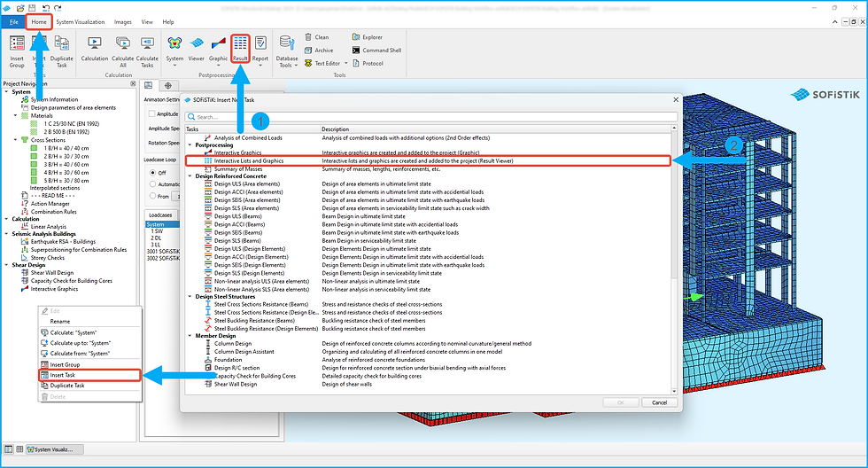Image resolution: width=868 pixels, height=468 pixels.
Task: Choose Rename in the context menu
Action: [x=89, y=321]
